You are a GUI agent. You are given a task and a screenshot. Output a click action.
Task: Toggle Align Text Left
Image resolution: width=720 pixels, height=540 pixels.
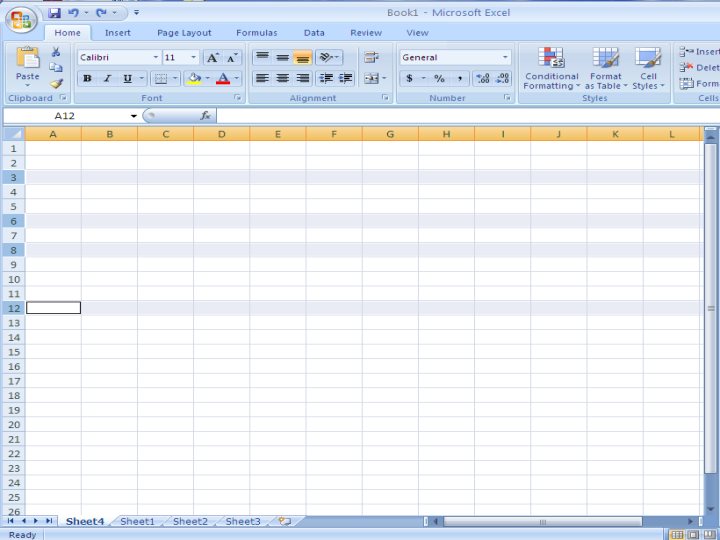click(x=262, y=78)
